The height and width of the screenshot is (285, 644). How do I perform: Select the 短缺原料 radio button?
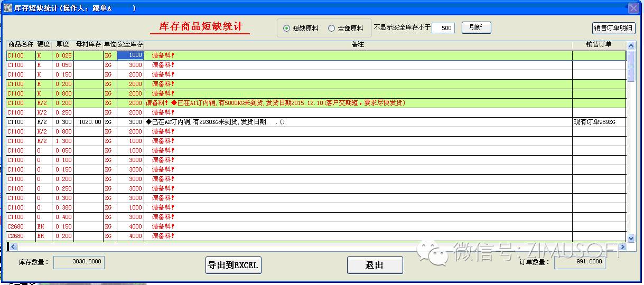(x=287, y=28)
